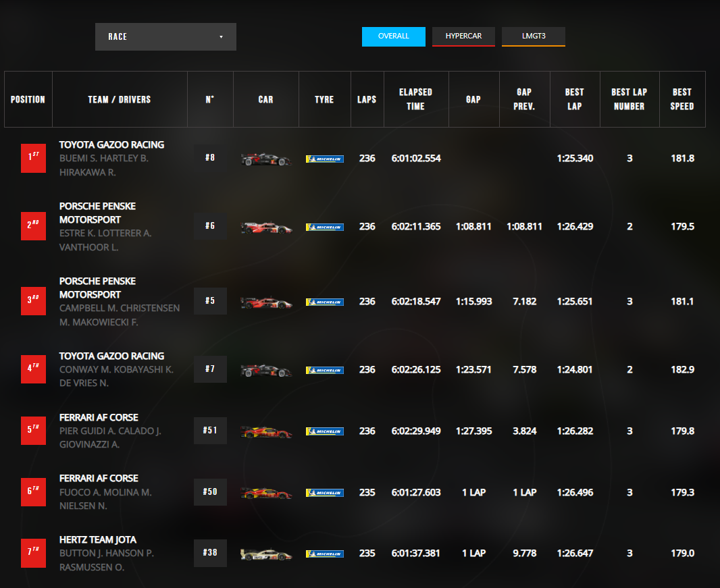Click the GAP PREV. column header

pos(524,99)
